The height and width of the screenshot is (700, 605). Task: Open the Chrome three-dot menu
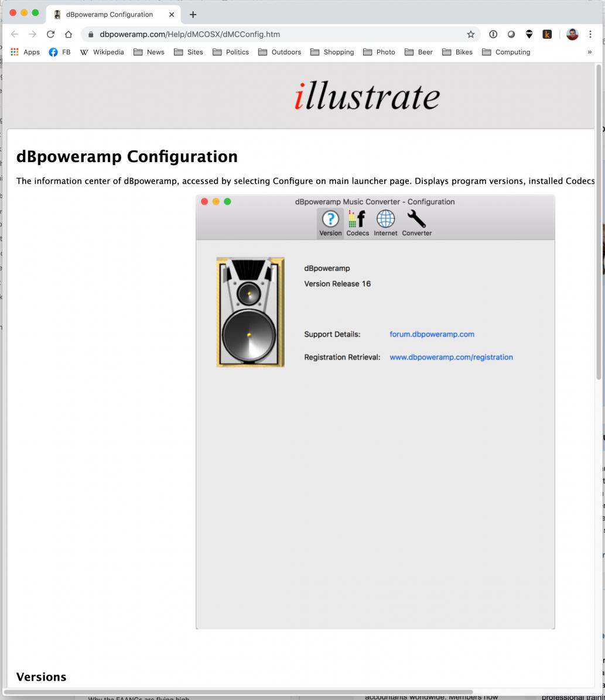coord(590,35)
